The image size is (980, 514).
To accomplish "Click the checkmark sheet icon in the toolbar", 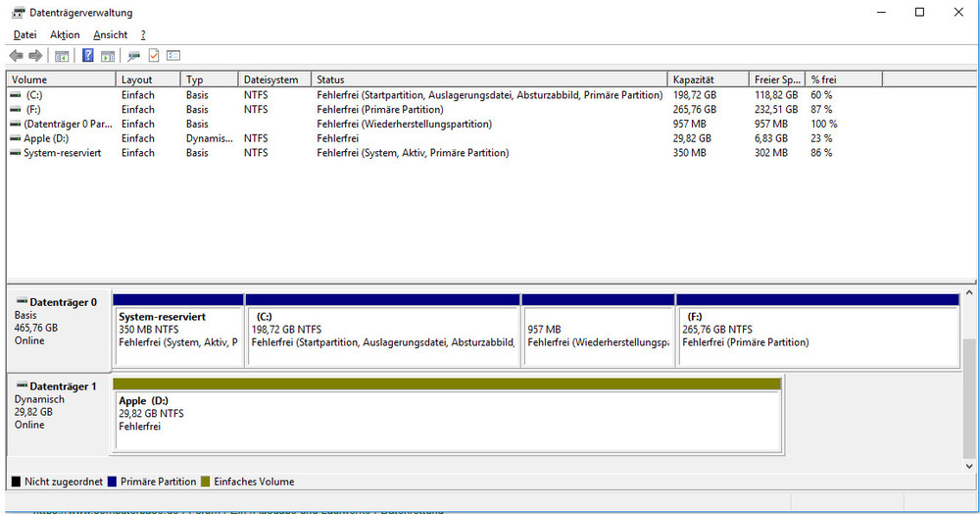I will click(x=154, y=56).
